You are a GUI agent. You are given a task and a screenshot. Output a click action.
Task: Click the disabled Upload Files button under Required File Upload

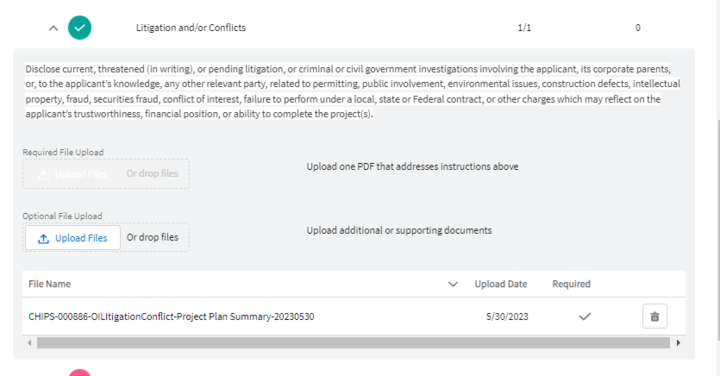(x=73, y=174)
